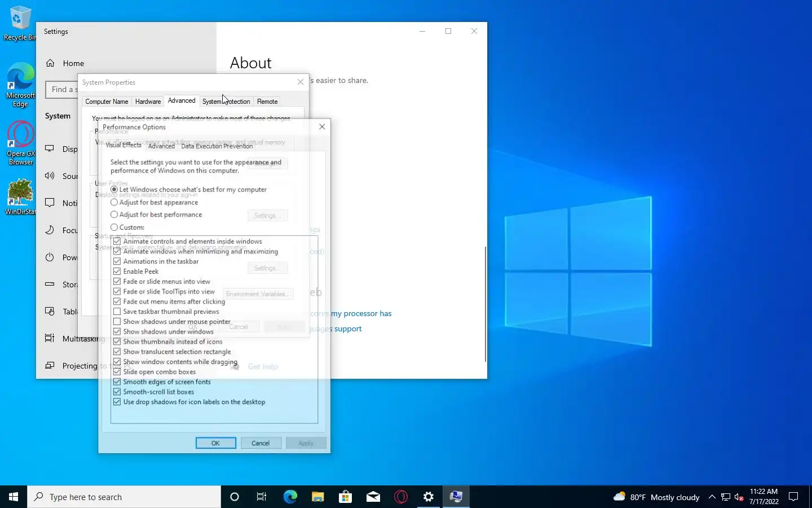Open the network icon in system tray
Viewport: 812px width, 508px height.
(x=726, y=497)
